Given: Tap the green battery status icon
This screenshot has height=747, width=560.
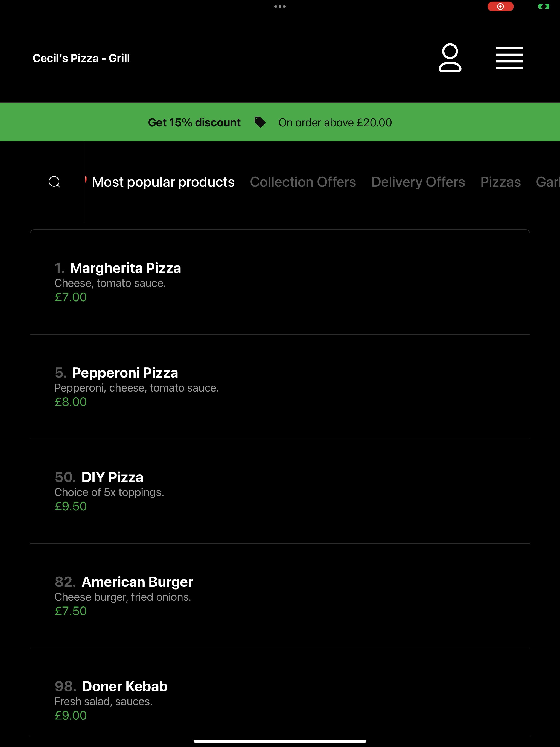Looking at the screenshot, I should click(x=544, y=6).
